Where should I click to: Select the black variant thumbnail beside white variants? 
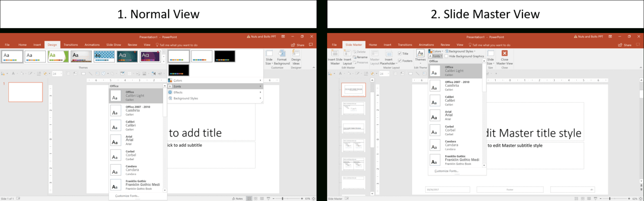tap(225, 56)
